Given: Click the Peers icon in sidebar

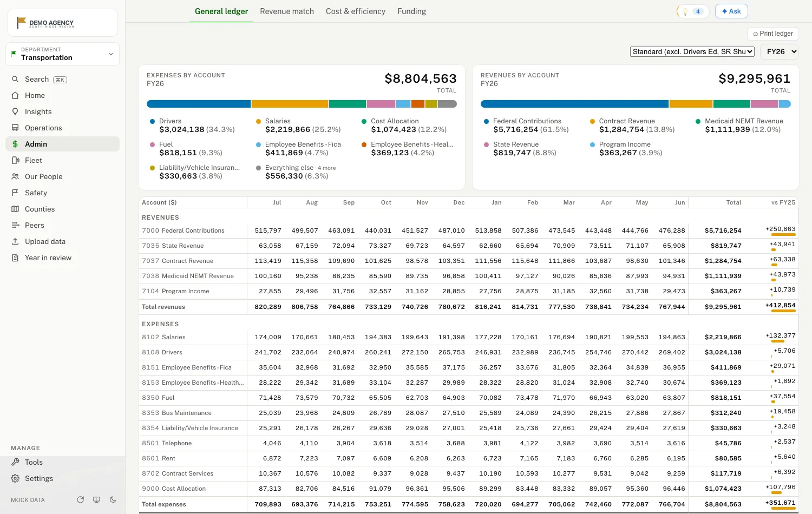Looking at the screenshot, I should pyautogui.click(x=15, y=225).
